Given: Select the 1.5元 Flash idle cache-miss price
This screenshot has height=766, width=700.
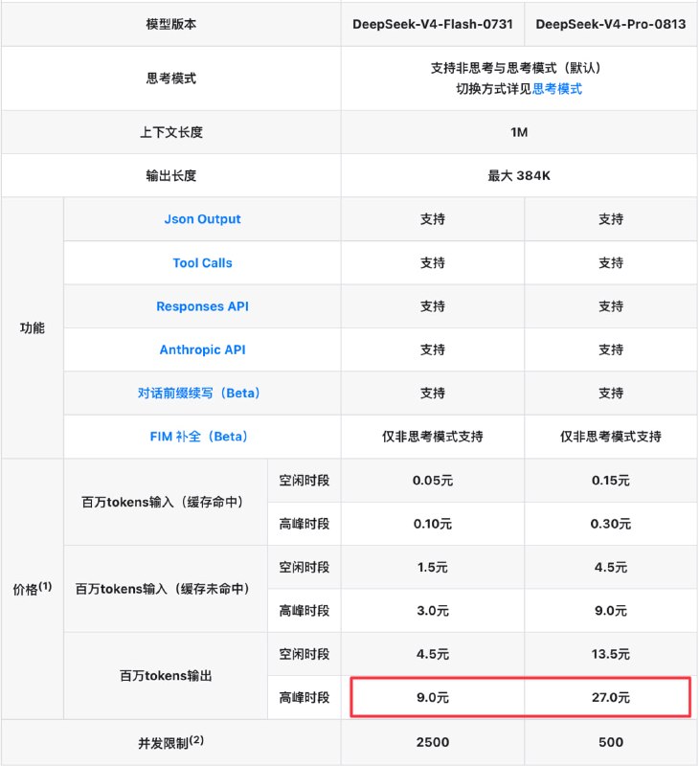Looking at the screenshot, I should pos(432,567).
